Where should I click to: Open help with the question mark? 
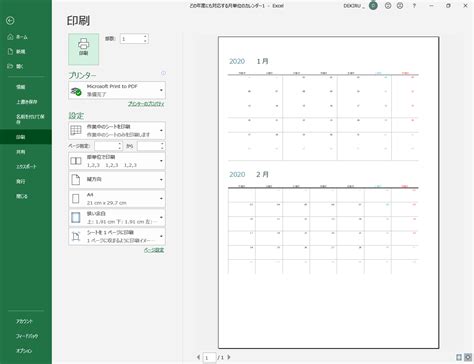pos(414,6)
